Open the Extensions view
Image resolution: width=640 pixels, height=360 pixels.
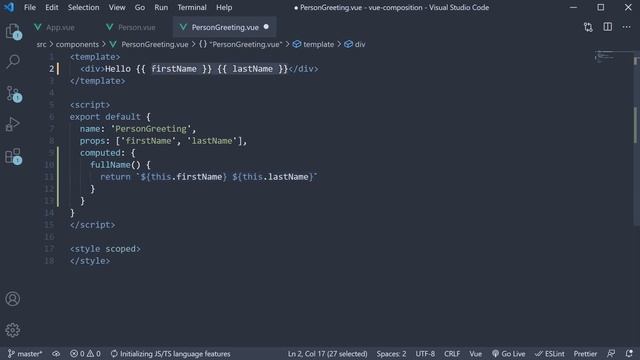[13, 156]
